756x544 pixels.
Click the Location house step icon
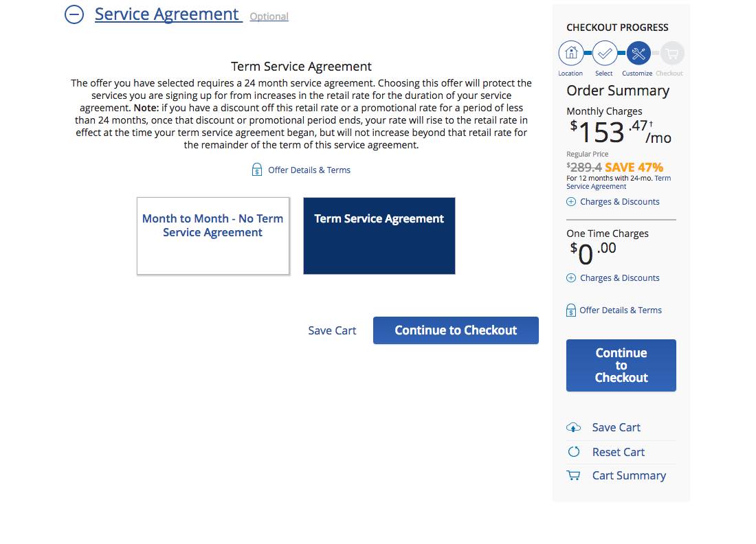[570, 53]
